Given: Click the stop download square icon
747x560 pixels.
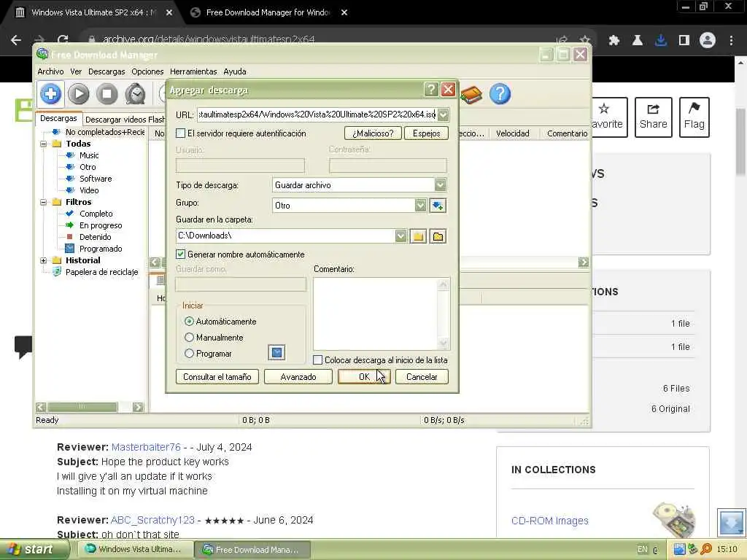Looking at the screenshot, I should click(x=107, y=94).
